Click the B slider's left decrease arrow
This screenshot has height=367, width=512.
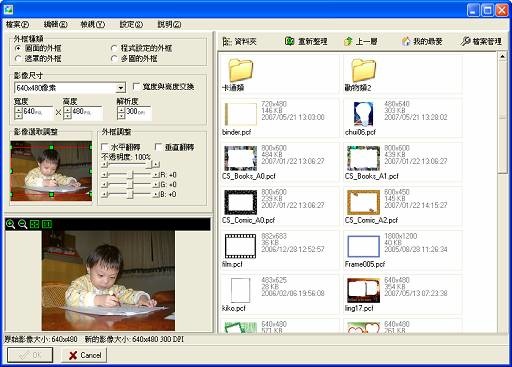click(x=104, y=194)
